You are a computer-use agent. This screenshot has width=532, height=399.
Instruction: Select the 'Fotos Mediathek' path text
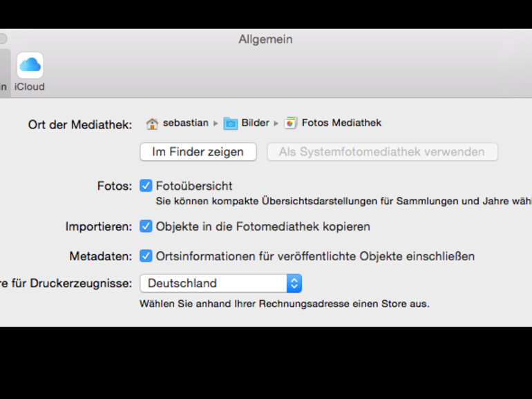(x=342, y=123)
